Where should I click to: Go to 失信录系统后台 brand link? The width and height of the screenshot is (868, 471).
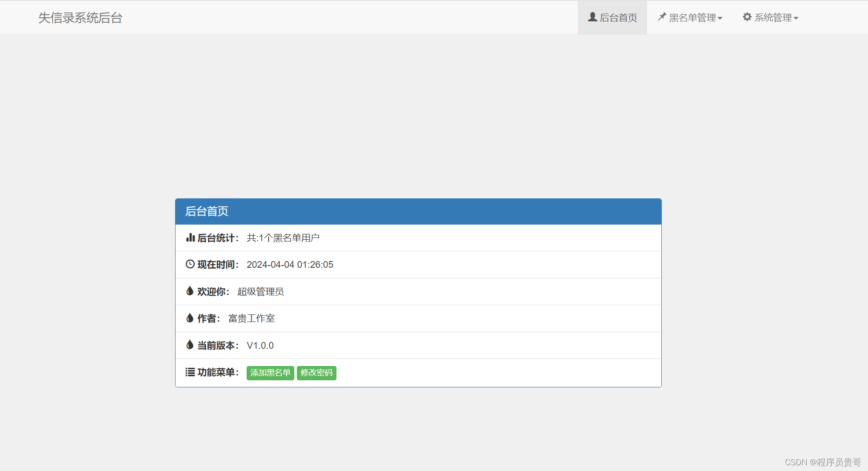click(80, 18)
